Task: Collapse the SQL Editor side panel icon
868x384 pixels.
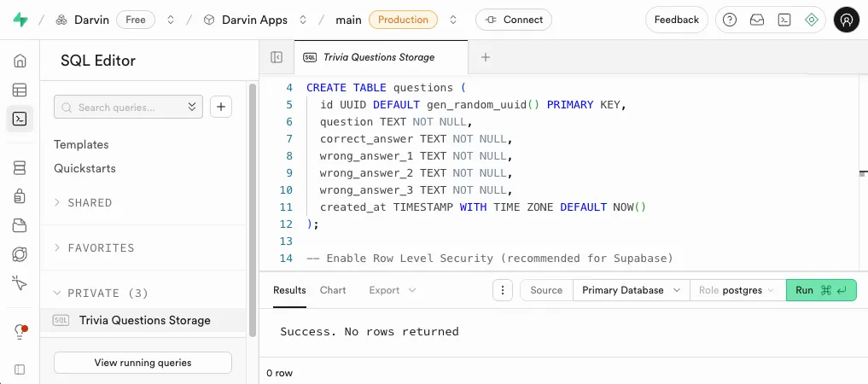Action: 277,57
